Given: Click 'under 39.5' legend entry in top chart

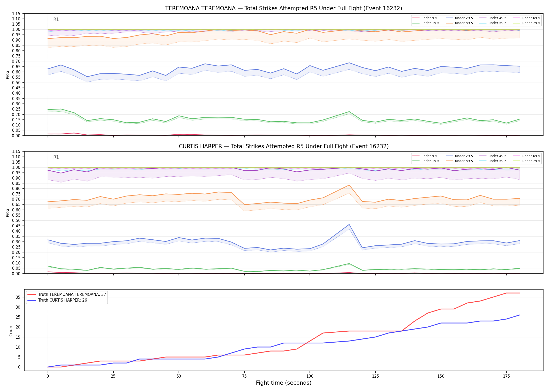Looking at the screenshot, I should click(x=459, y=23).
